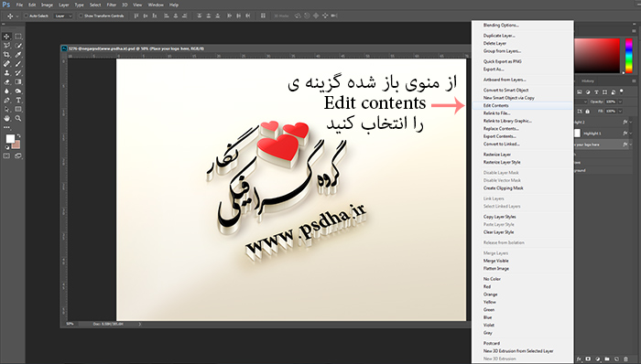Select the Move tool in toolbox

(x=6, y=37)
